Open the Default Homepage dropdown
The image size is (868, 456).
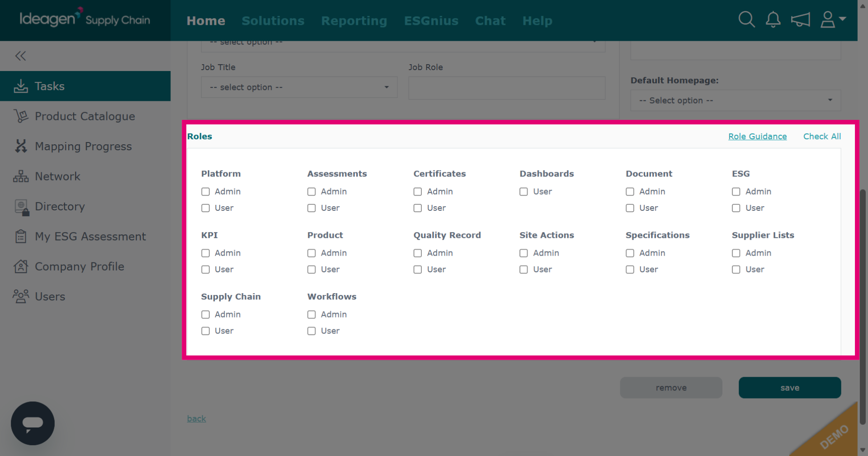point(736,100)
